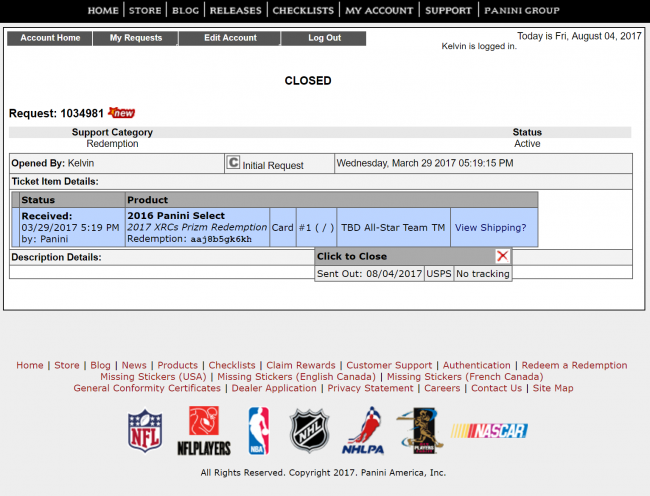Click the NFL Players logo
The image size is (650, 496).
[x=203, y=430]
